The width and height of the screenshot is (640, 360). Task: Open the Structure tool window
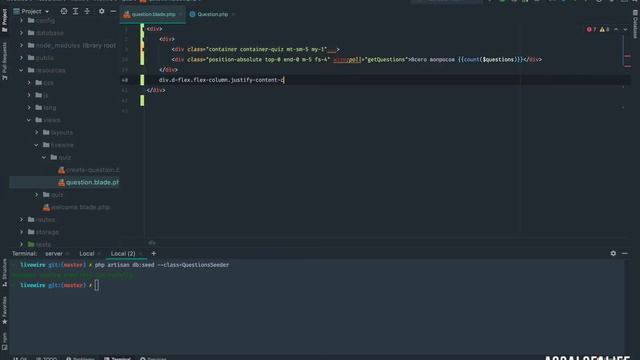4,273
